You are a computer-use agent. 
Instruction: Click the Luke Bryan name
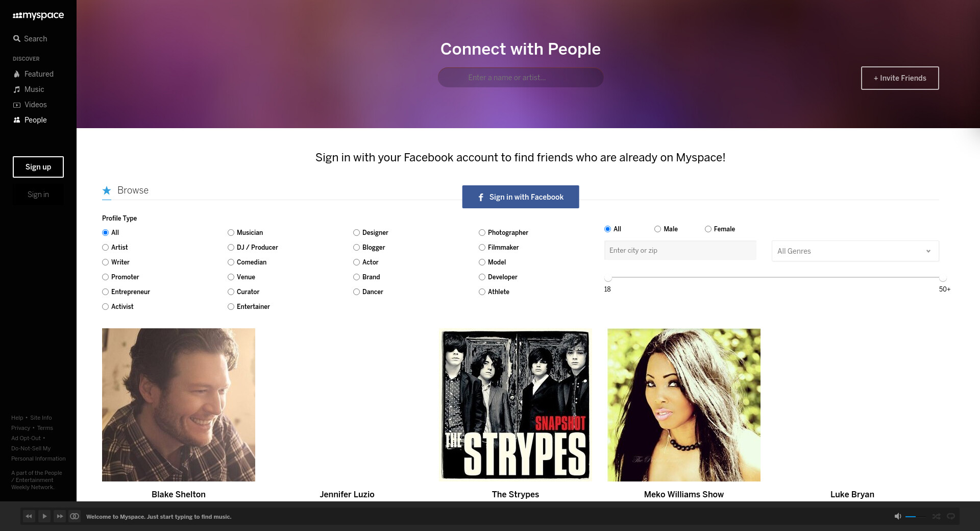[x=852, y=494]
